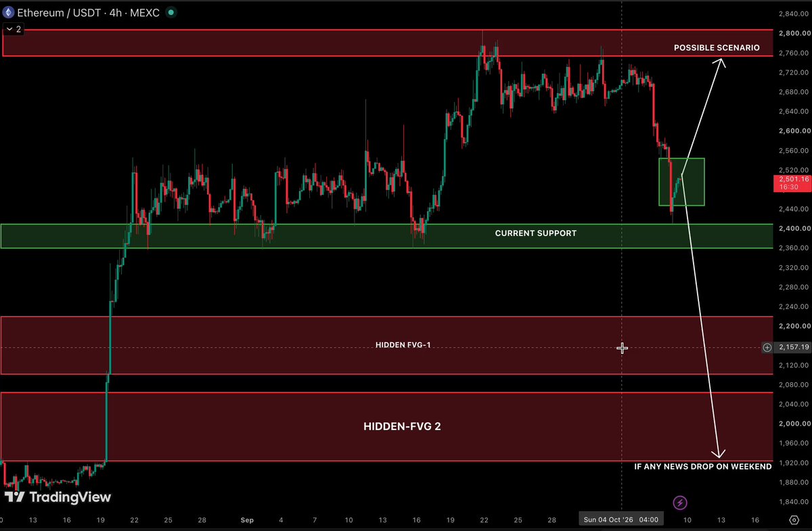The height and width of the screenshot is (531, 812).
Task: Select the IF ANY NEWS DROP ON WEEKEND label
Action: tap(702, 467)
